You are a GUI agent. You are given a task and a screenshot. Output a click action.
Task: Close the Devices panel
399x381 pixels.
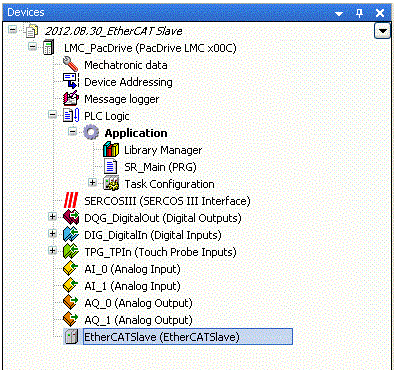(x=380, y=13)
